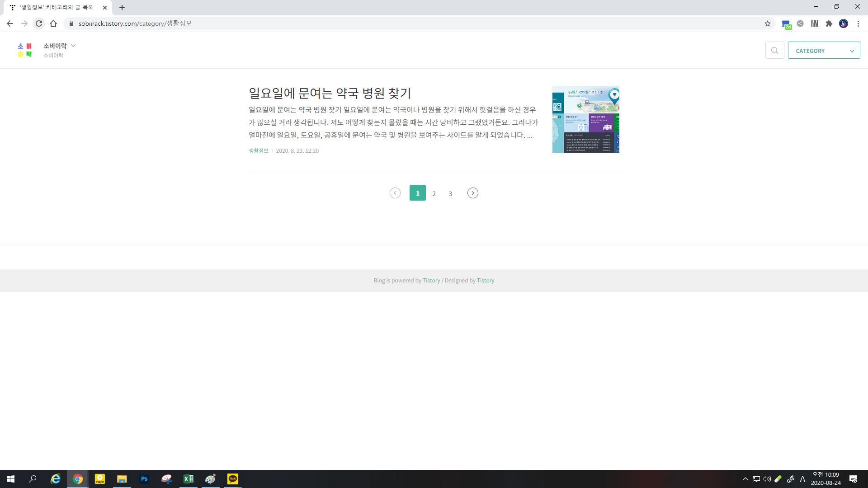Viewport: 868px width, 488px height.
Task: Open the post titled 일요일에 문여는 약국 병원 찾기
Action: point(330,93)
